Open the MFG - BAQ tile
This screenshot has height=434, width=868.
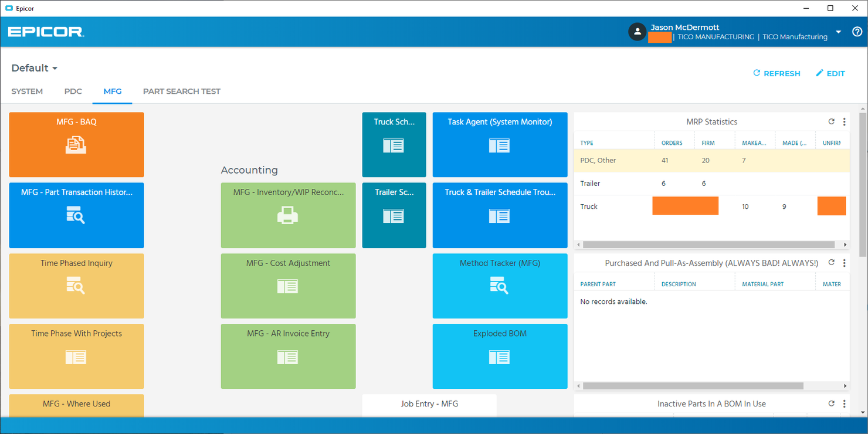click(x=76, y=145)
